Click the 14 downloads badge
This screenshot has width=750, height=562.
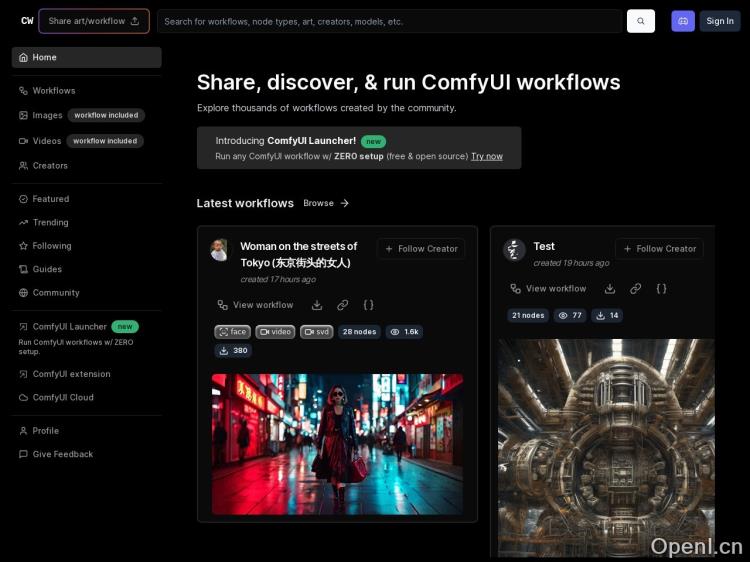click(607, 316)
